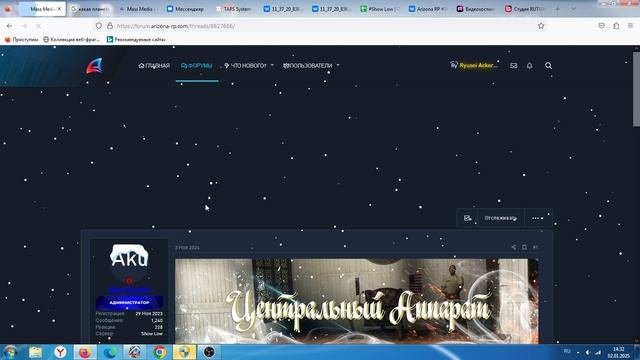Mark thread read checkmark button
Screen dimensions: 640x360
467,218
